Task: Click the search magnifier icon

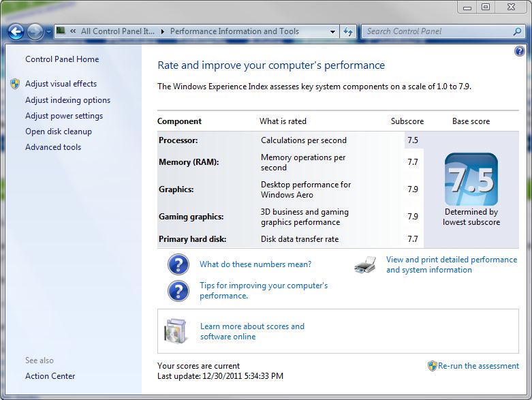Action: (x=517, y=31)
